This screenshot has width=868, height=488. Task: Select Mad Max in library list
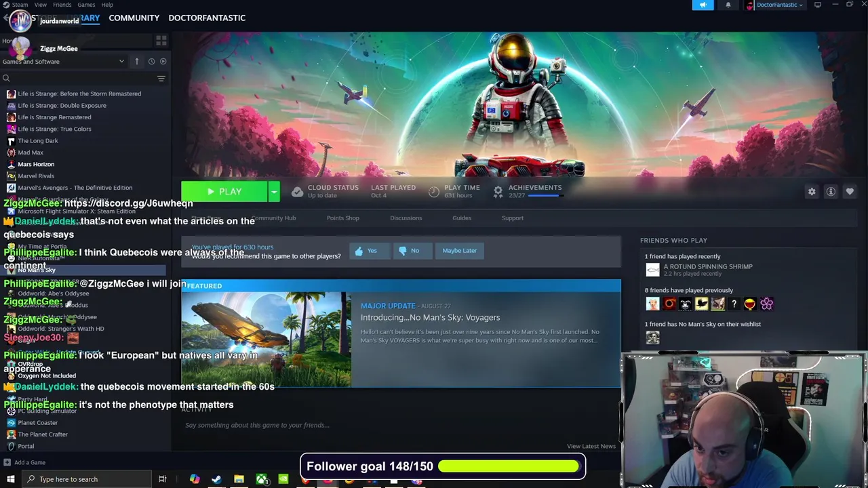(x=31, y=152)
